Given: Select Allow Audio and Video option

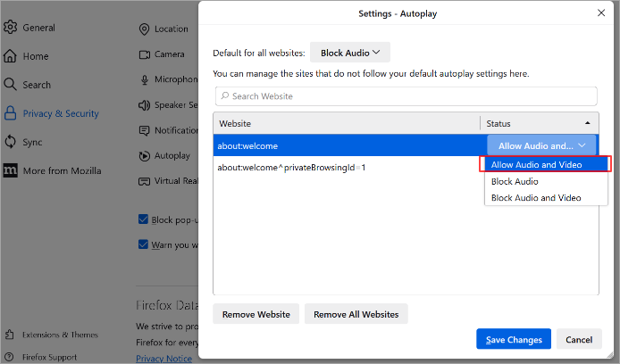Looking at the screenshot, I should tap(546, 164).
